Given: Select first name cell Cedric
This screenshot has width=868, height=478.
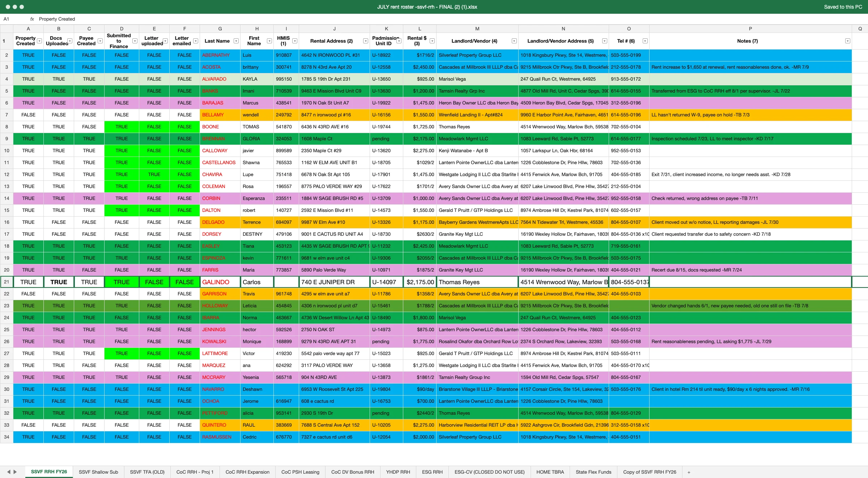Looking at the screenshot, I should click(257, 437).
